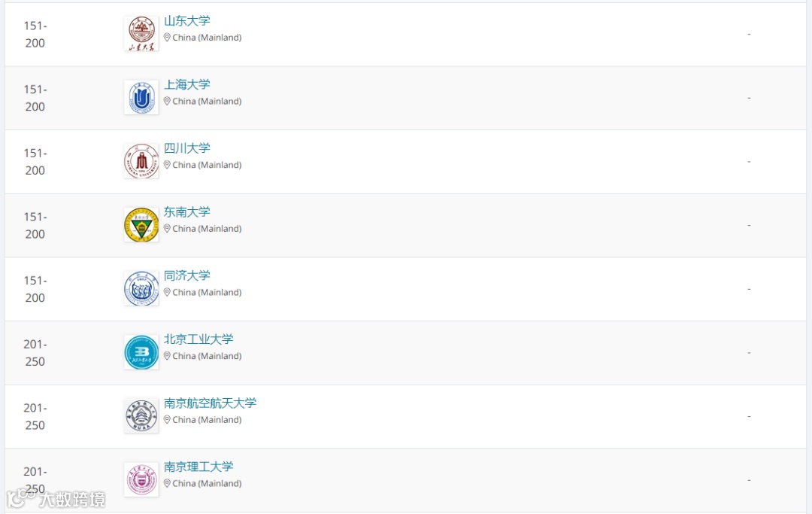This screenshot has width=812, height=514.
Task: Click location pin icon under 同济大学
Action: [167, 292]
